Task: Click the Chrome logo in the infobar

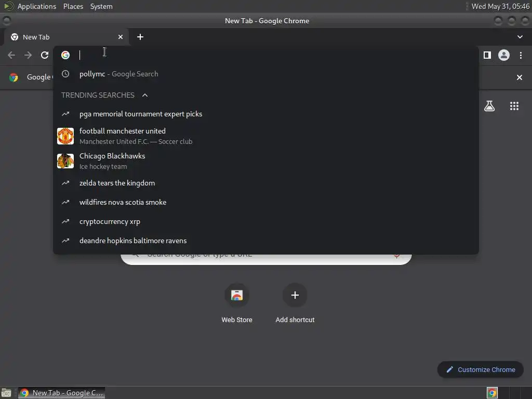Action: (x=14, y=77)
